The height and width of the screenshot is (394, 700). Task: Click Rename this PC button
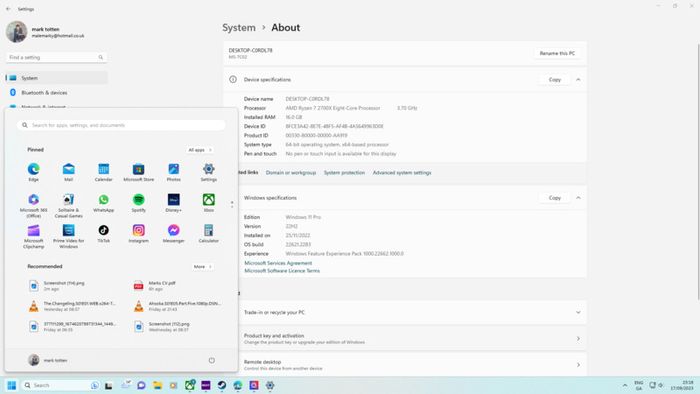point(557,53)
